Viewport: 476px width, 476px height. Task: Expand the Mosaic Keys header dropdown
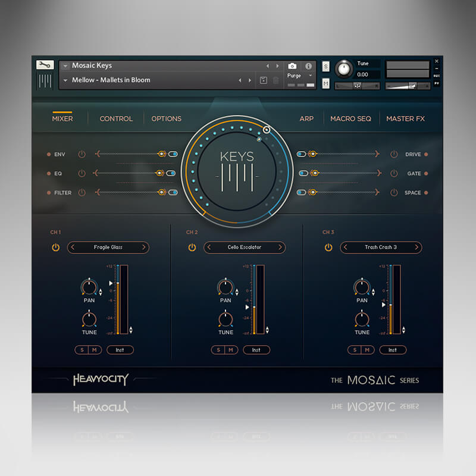tap(67, 65)
